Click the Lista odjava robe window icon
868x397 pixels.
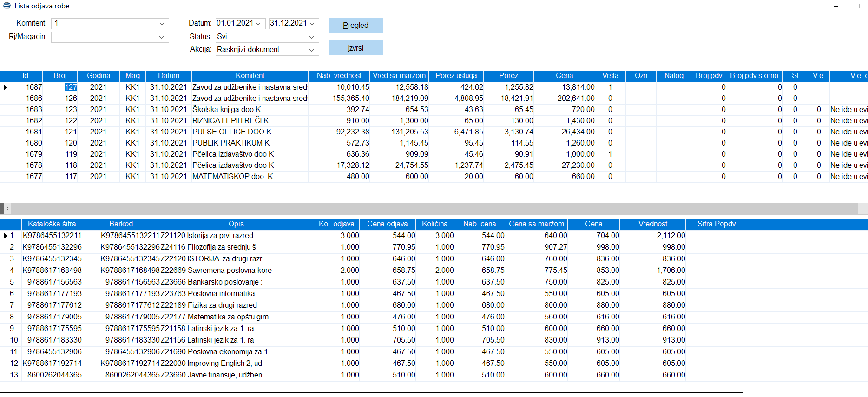point(7,6)
